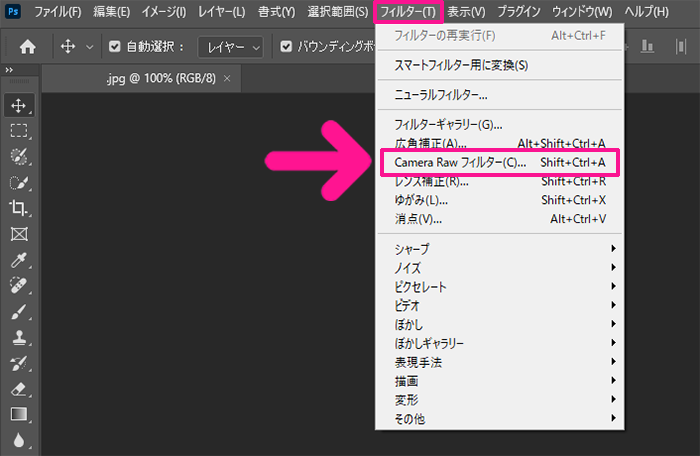Screen dimensions: 700x456
Task: Expand the その他 submenu
Action: (x=500, y=418)
